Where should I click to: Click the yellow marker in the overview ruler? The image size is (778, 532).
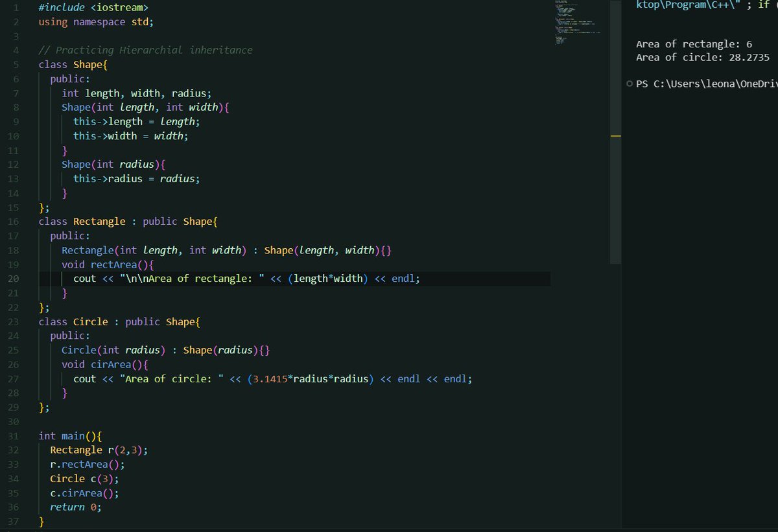click(615, 136)
